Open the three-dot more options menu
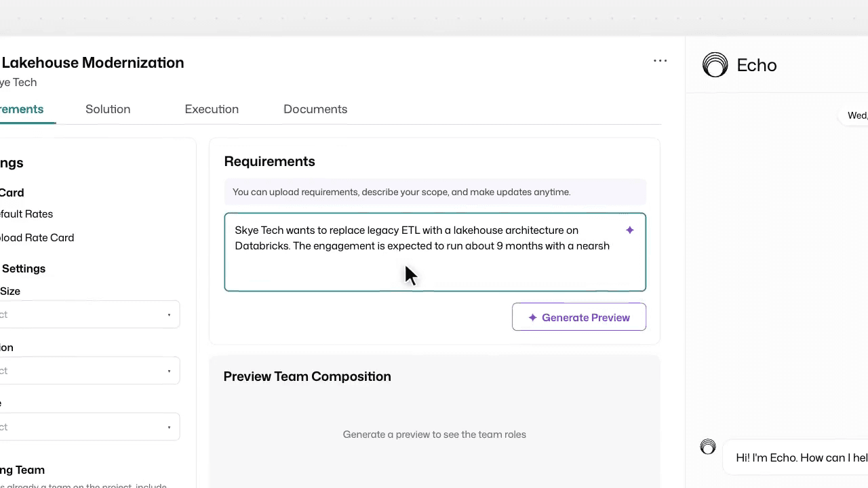868x488 pixels. pyautogui.click(x=660, y=61)
